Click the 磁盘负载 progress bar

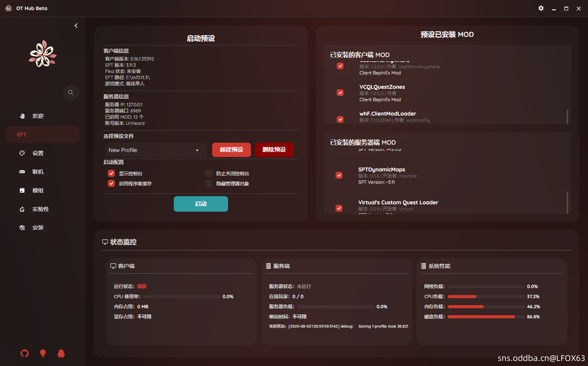pos(486,317)
